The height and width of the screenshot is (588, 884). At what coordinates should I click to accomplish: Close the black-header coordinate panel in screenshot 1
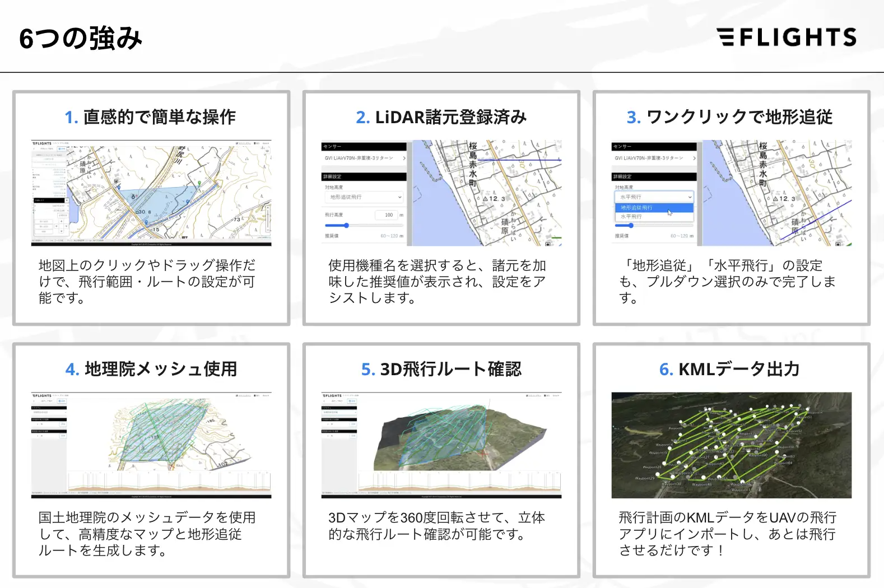pyautogui.click(x=67, y=200)
